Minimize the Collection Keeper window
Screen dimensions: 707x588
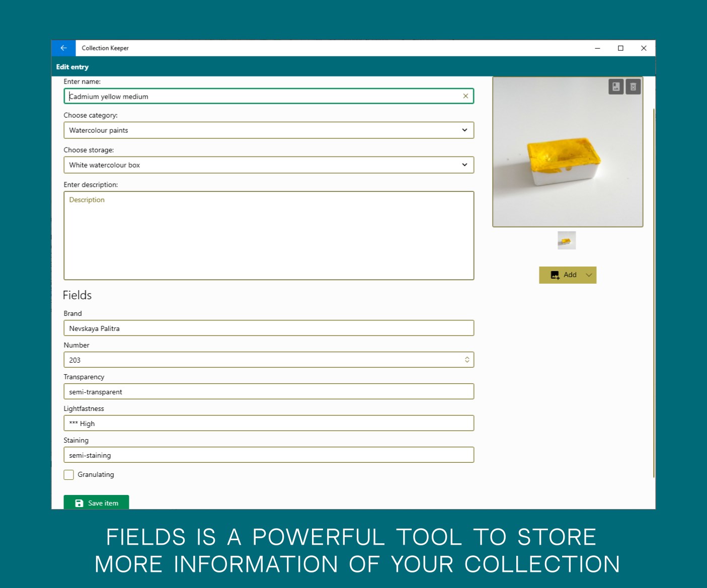597,48
